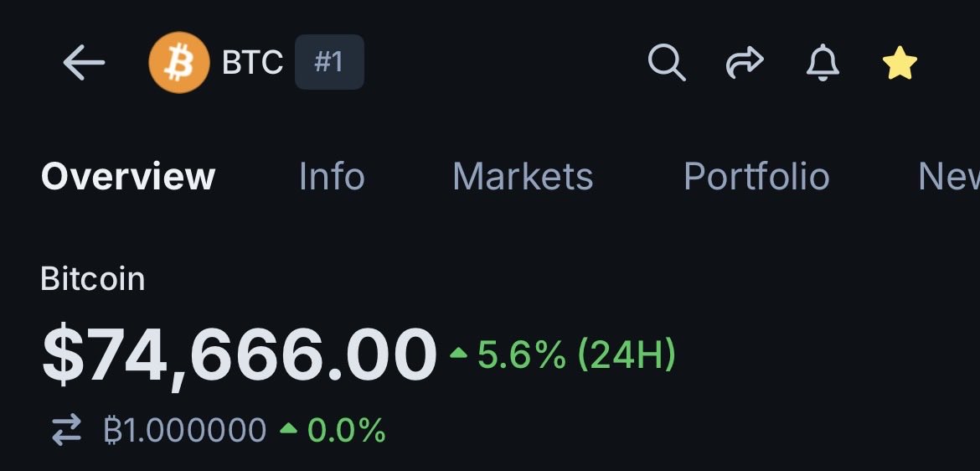Click the green up arrow beside 5.6%

pyautogui.click(x=458, y=355)
